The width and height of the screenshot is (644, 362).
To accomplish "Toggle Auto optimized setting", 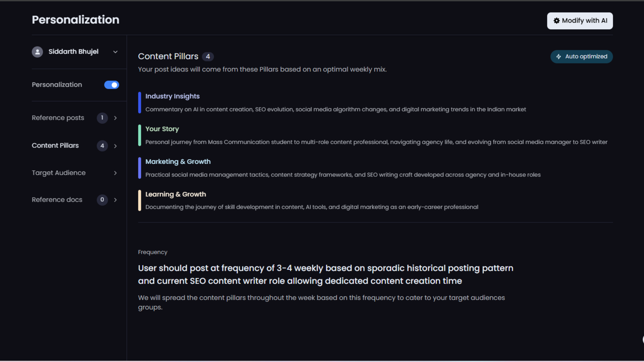I will coord(582,56).
